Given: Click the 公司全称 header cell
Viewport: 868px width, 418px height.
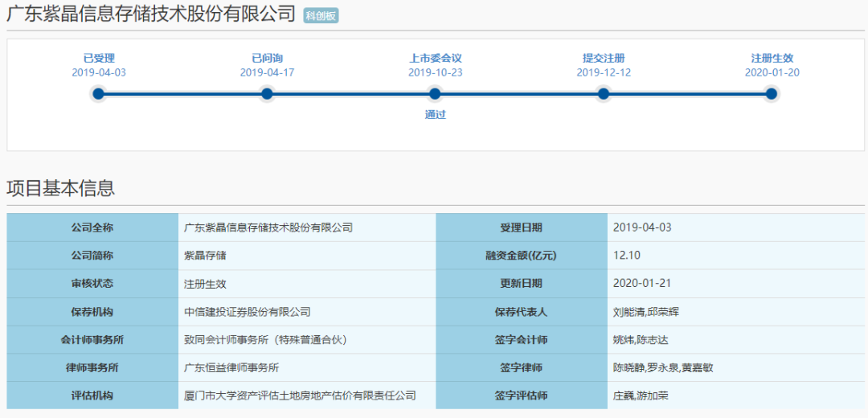Looking at the screenshot, I should click(x=92, y=227).
